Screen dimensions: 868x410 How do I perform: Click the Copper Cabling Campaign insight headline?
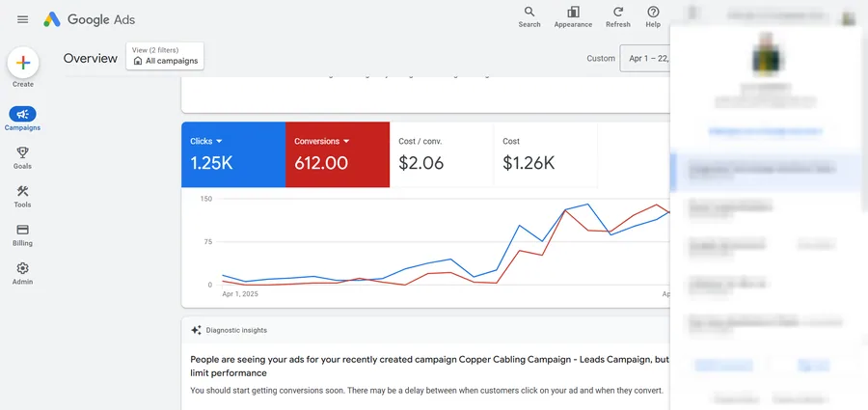click(429, 367)
